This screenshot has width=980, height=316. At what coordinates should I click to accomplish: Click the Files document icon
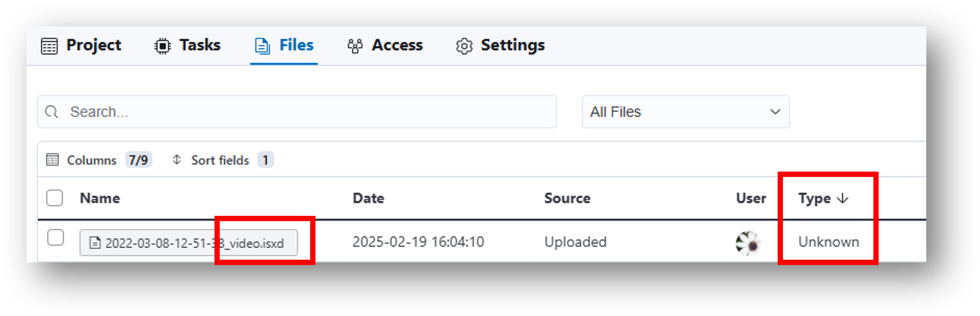click(262, 46)
